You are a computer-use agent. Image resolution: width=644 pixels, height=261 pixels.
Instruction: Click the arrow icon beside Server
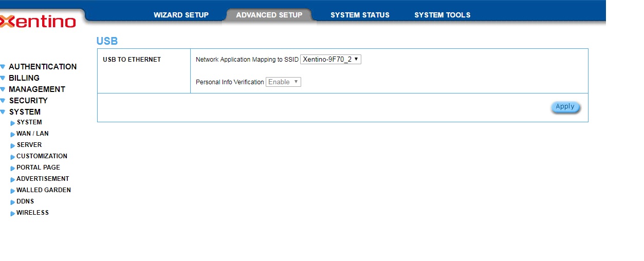tap(13, 145)
